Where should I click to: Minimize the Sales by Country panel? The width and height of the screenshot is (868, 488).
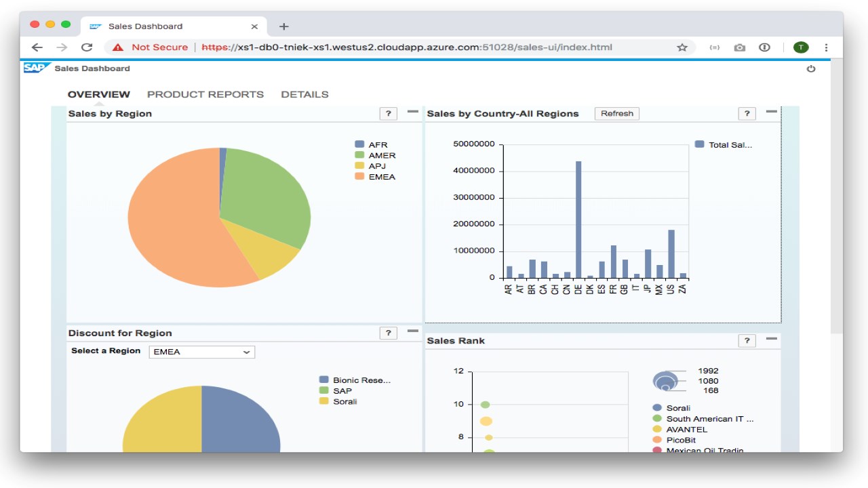click(x=772, y=112)
